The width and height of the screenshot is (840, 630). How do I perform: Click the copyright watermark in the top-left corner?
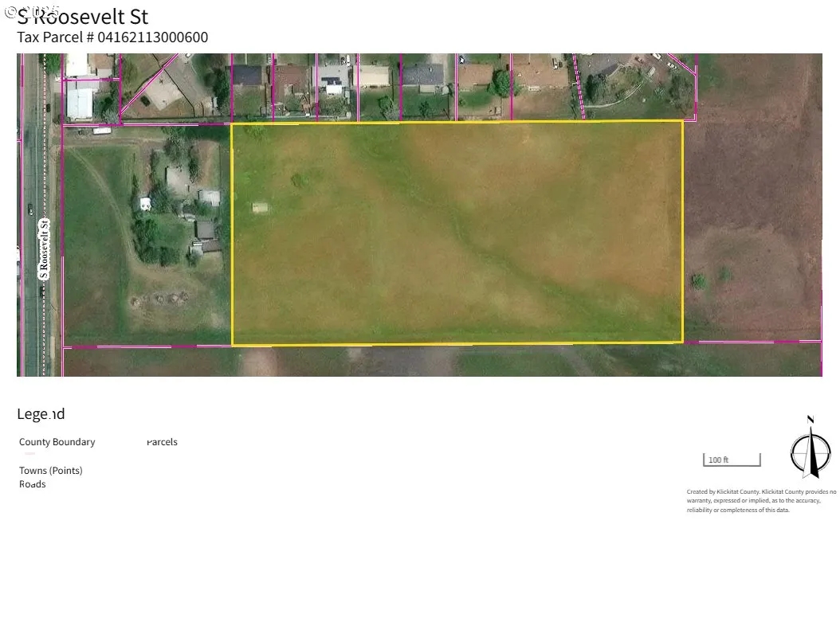(32, 11)
